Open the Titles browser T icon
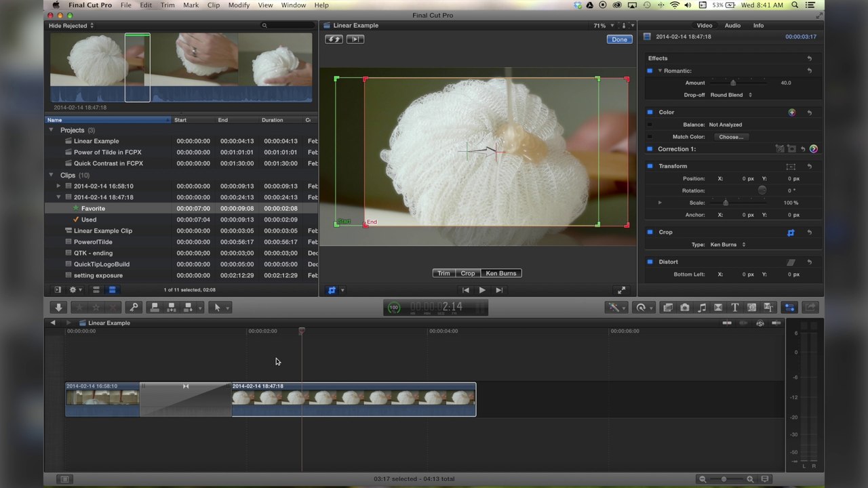 click(734, 308)
